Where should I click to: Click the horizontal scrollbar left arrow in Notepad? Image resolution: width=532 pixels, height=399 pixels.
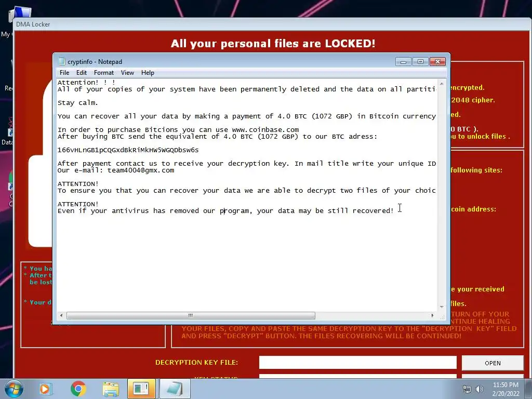pos(61,315)
